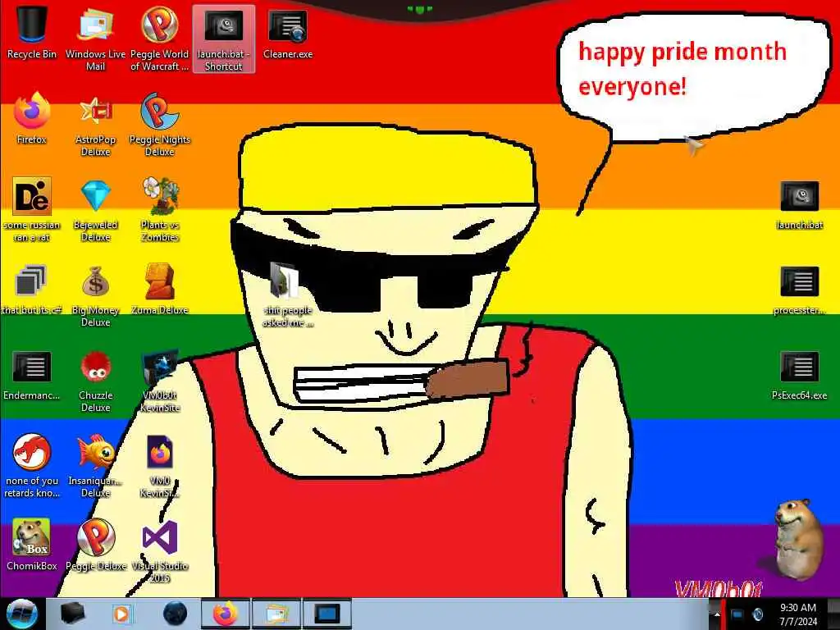This screenshot has height=630, width=840.
Task: Select the launch.bat - Shortcut icon
Action: tap(224, 39)
